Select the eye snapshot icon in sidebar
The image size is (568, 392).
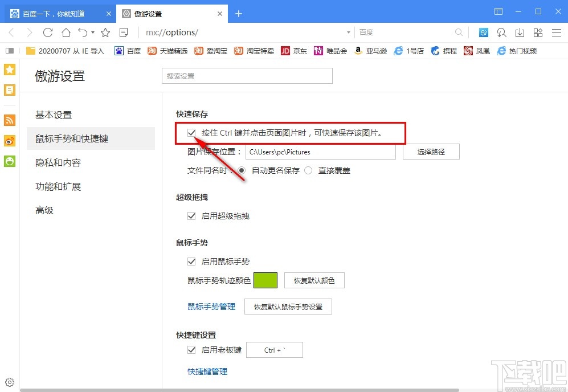pyautogui.click(x=9, y=141)
